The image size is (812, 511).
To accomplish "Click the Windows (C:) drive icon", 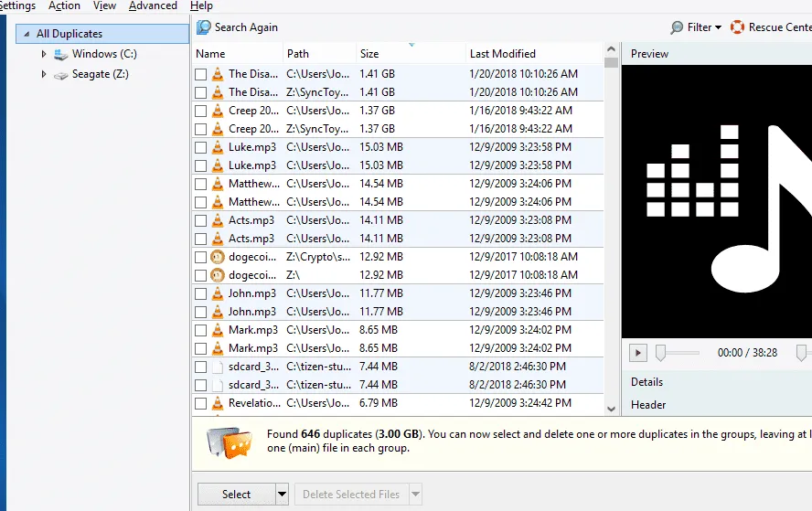I will [x=60, y=55].
